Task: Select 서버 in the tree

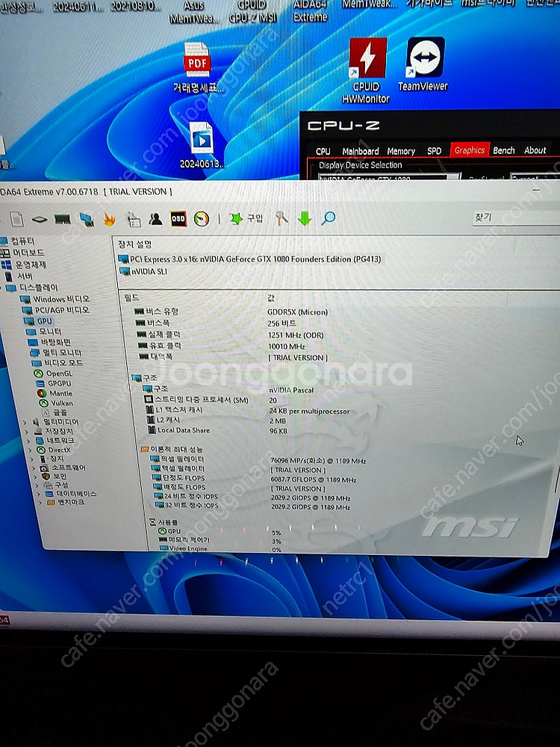Action: (19, 276)
